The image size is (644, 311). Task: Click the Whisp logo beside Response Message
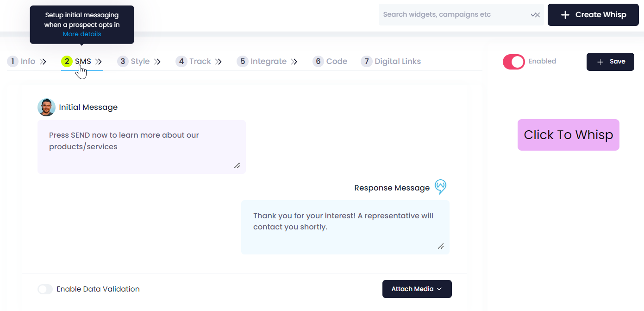coord(441,187)
